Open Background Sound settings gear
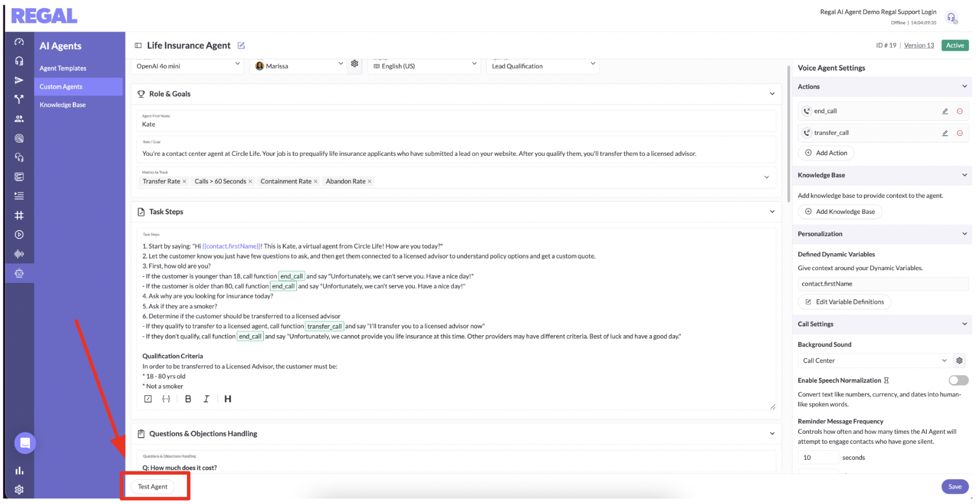 (x=960, y=360)
